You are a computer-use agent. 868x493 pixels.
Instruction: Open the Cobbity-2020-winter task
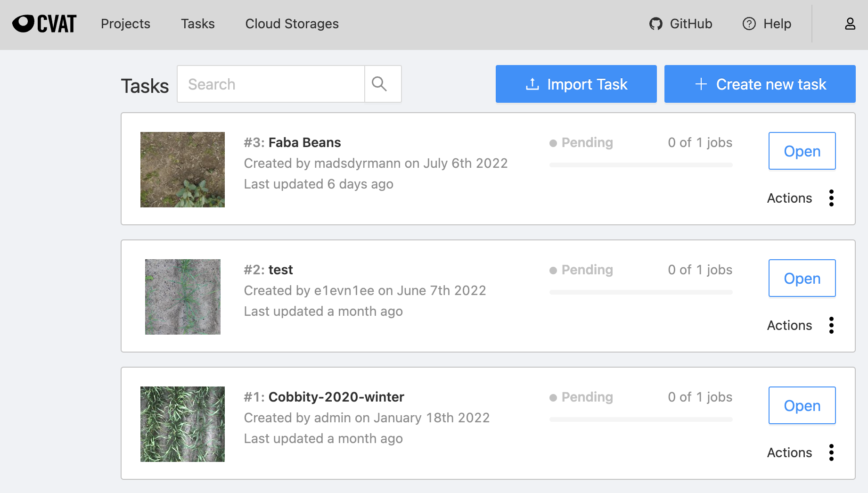pyautogui.click(x=802, y=405)
